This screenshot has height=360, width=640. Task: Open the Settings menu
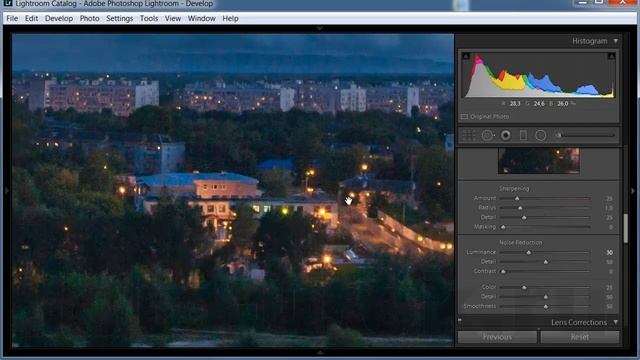(x=120, y=18)
